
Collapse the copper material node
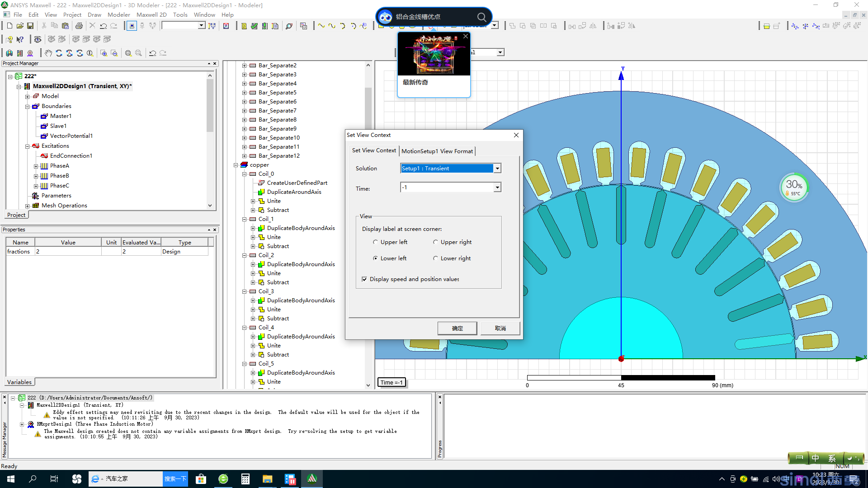point(236,165)
